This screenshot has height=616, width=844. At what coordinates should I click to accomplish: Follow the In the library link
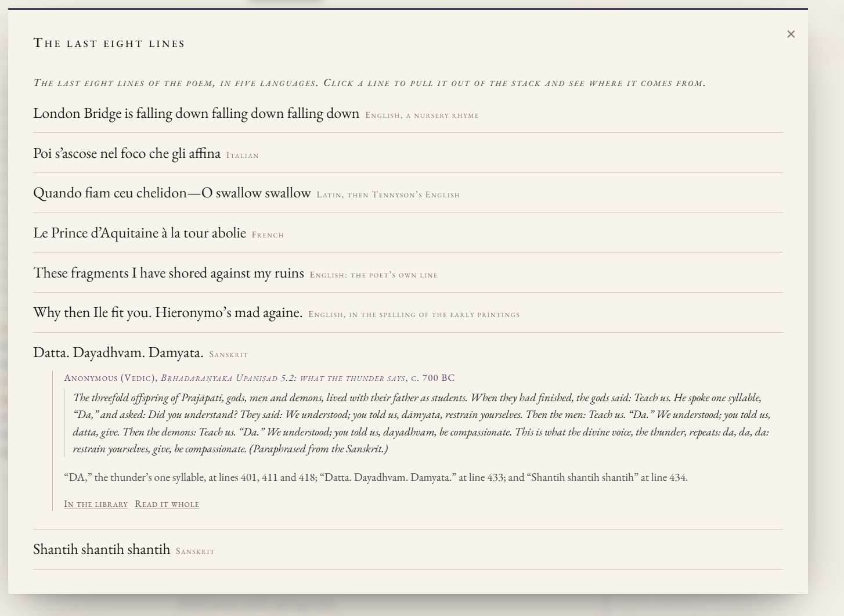[96, 504]
